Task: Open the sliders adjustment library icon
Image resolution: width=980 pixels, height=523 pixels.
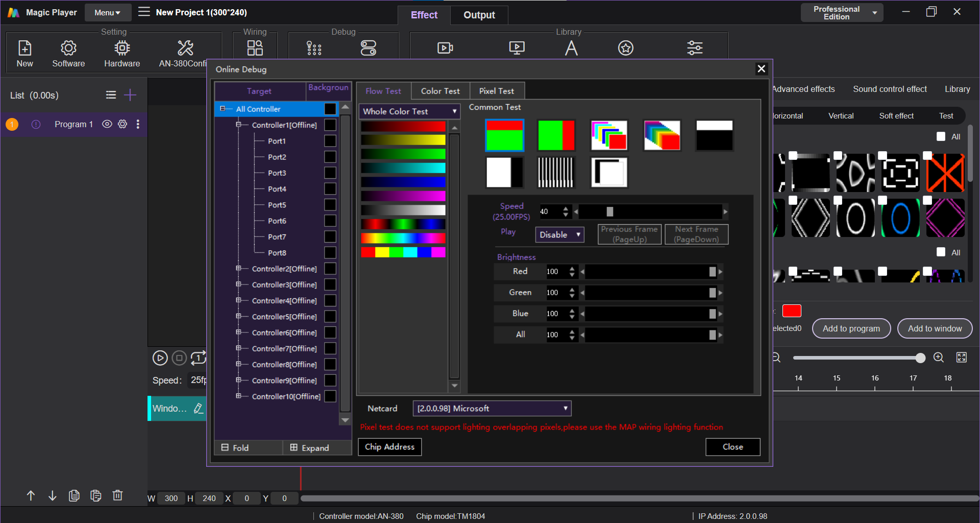Action: coord(695,48)
